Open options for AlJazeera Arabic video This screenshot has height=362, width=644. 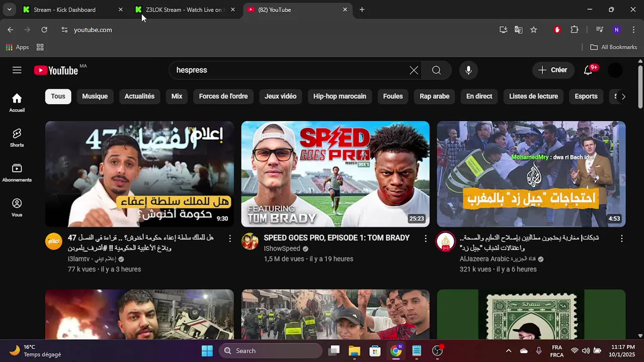click(x=621, y=238)
